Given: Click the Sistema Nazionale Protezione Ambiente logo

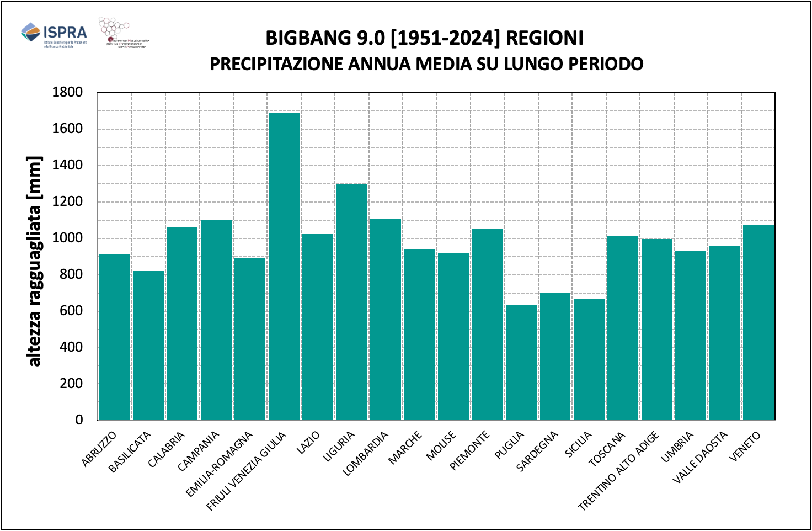Looking at the screenshot, I should point(122,33).
